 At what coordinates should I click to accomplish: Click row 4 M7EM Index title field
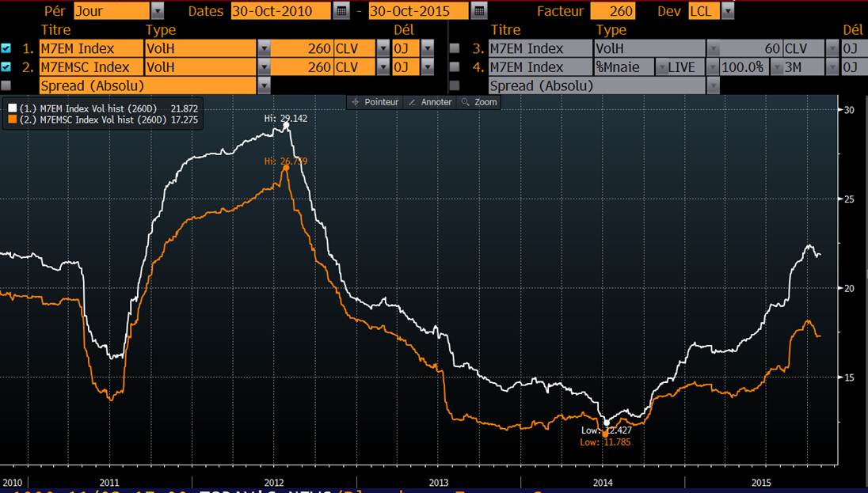coord(540,67)
